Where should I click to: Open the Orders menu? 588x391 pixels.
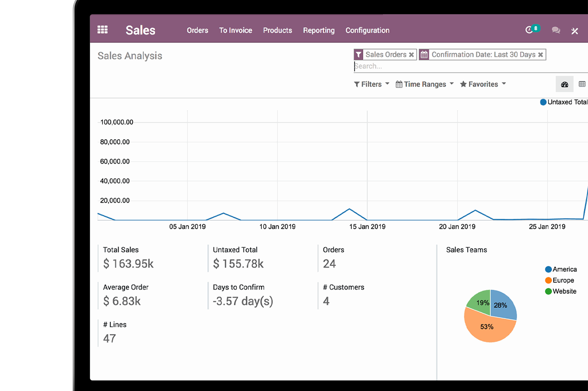tap(198, 30)
